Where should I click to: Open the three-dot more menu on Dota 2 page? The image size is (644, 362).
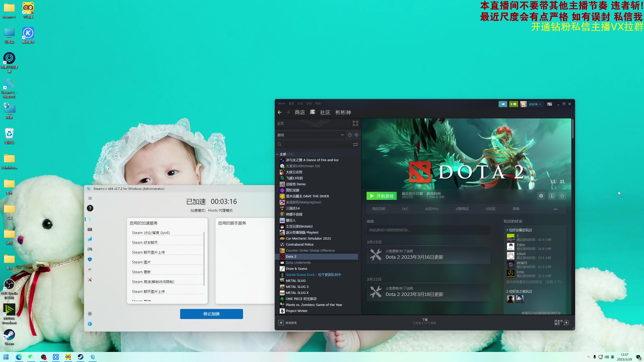point(556,209)
